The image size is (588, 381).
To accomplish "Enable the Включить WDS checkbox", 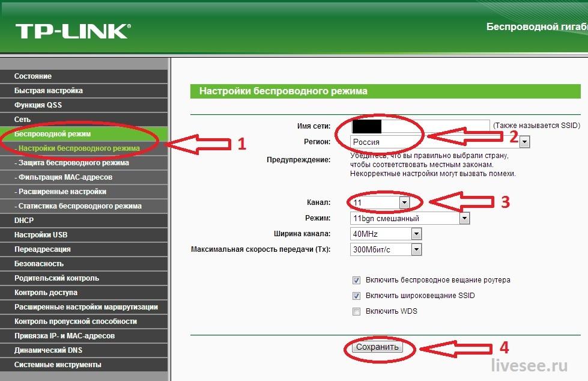I will coord(356,311).
